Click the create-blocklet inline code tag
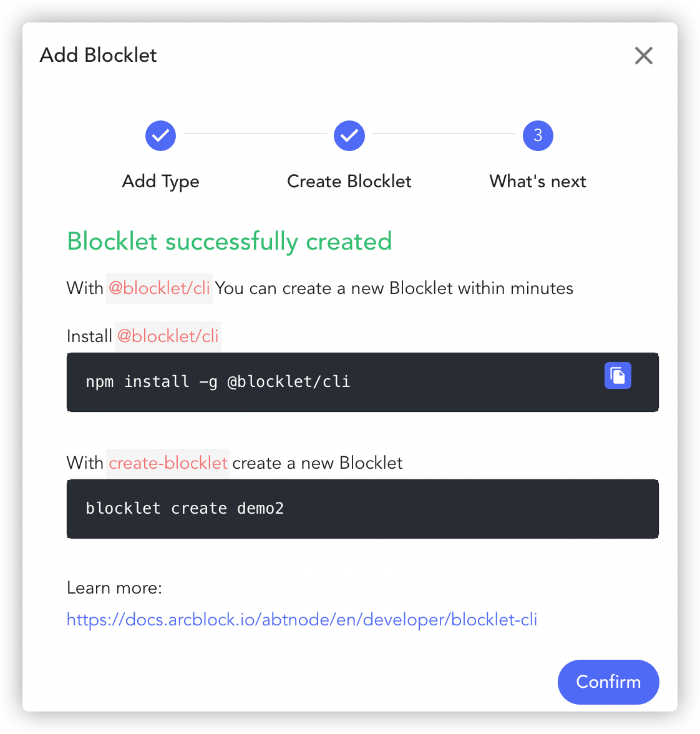 (x=168, y=463)
